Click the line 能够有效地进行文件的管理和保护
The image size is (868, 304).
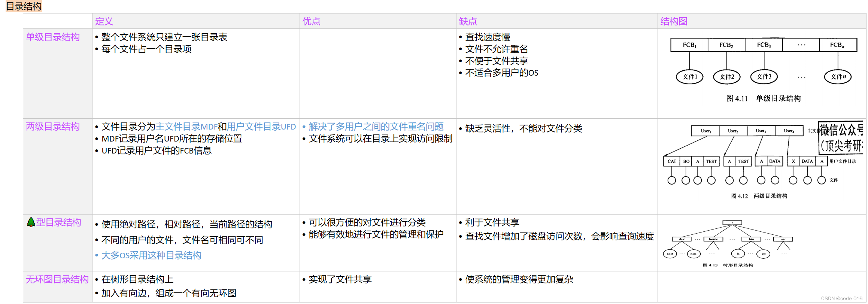[x=376, y=234]
